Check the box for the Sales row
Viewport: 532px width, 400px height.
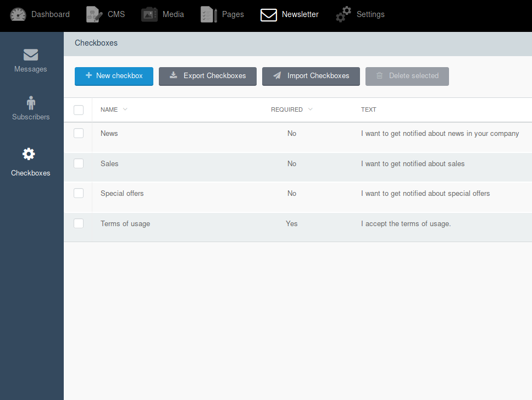pyautogui.click(x=79, y=163)
